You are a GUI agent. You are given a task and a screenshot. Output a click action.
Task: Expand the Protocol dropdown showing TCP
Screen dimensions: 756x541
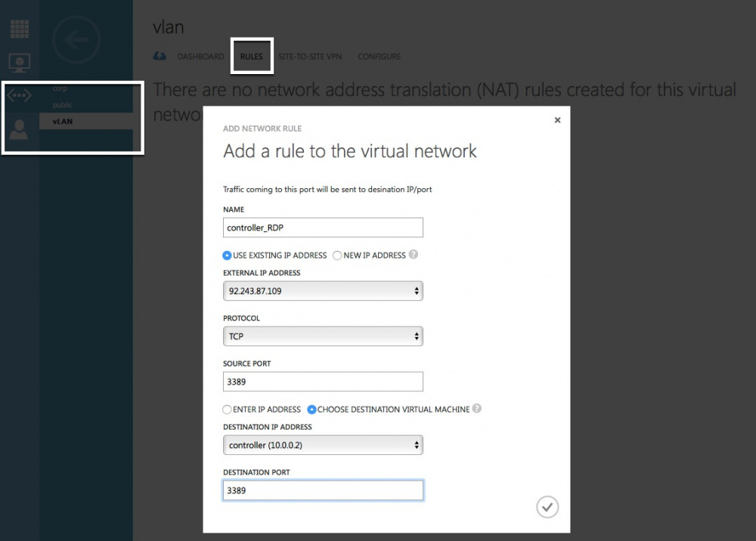[x=323, y=336]
